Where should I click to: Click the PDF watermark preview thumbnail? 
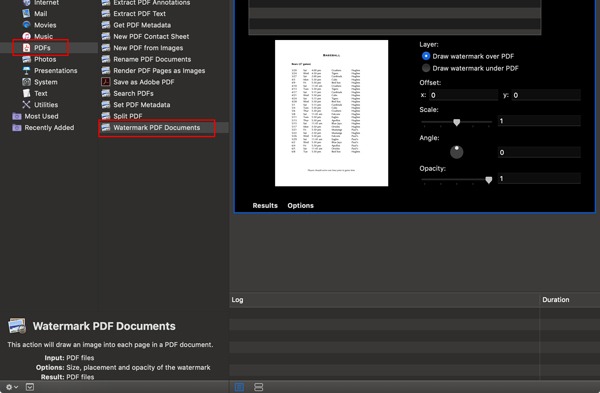(331, 113)
